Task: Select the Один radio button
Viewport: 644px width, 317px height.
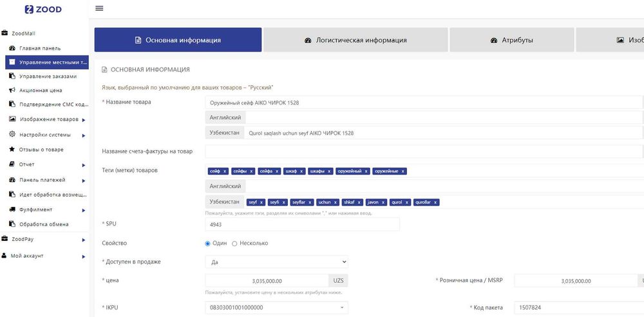Action: click(x=207, y=244)
